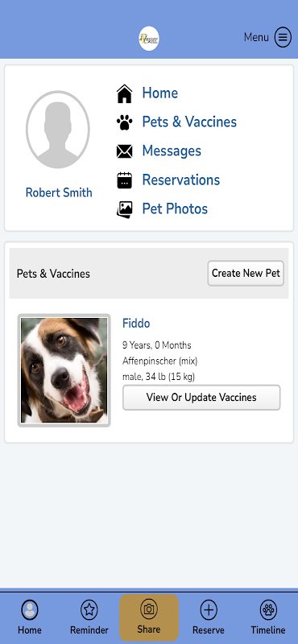Tap the envelope Messages icon
This screenshot has width=298, height=644.
(125, 151)
